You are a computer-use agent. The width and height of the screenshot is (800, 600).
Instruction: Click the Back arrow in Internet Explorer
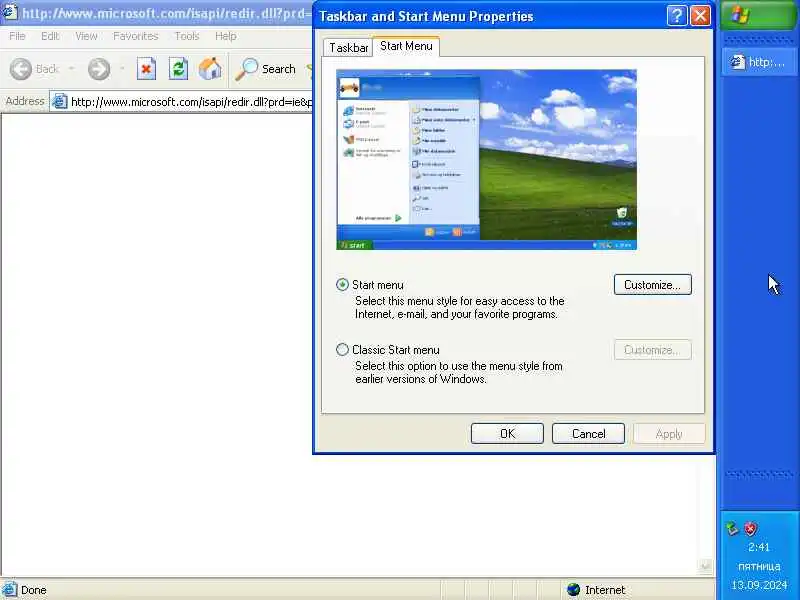21,69
